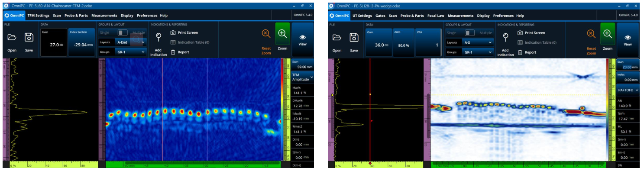644x171 pixels.
Task: Click Open folder icon in right PA-wedge window
Action: pyautogui.click(x=337, y=38)
